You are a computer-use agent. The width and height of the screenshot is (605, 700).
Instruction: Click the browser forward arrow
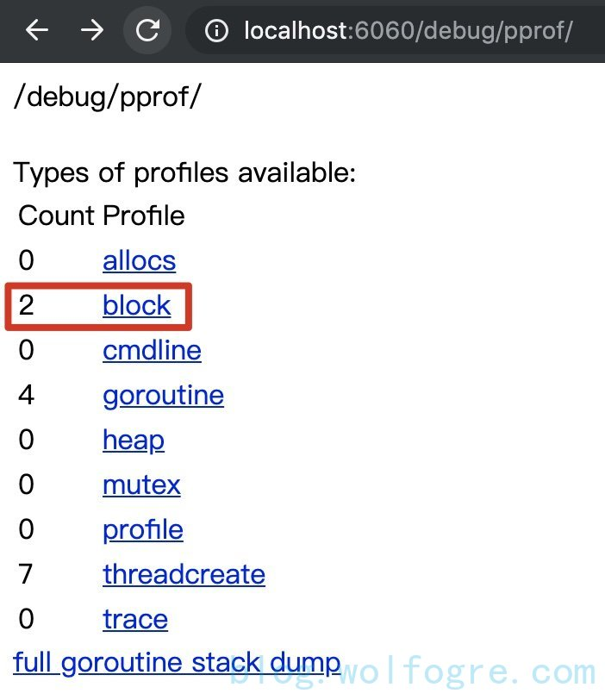(91, 31)
